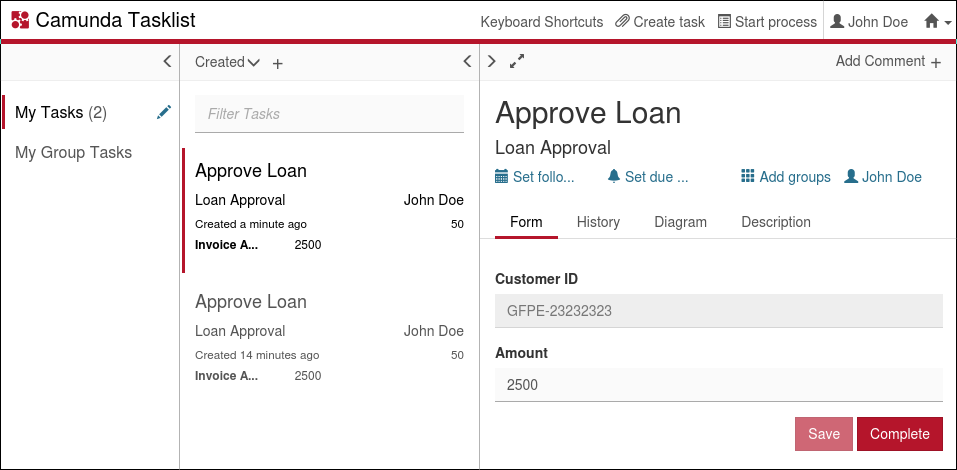
Task: Open the Created sort order dropdown
Action: [x=227, y=62]
